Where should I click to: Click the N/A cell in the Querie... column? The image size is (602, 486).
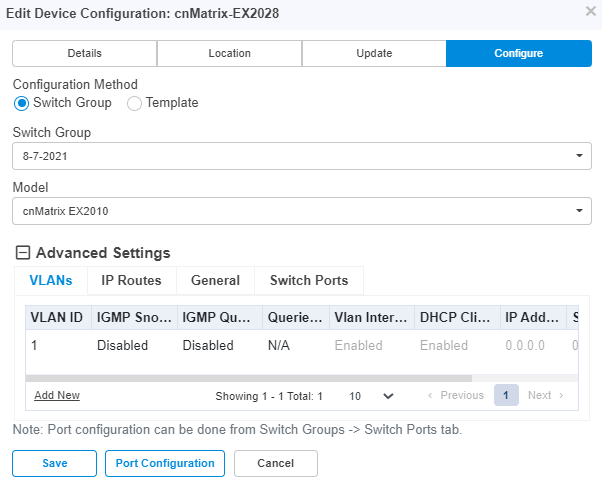pyautogui.click(x=296, y=345)
